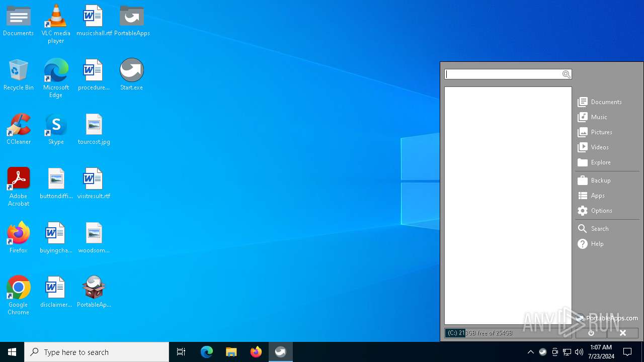Select the disclaimer document file
Screen dimensions: 644x362
click(56, 293)
